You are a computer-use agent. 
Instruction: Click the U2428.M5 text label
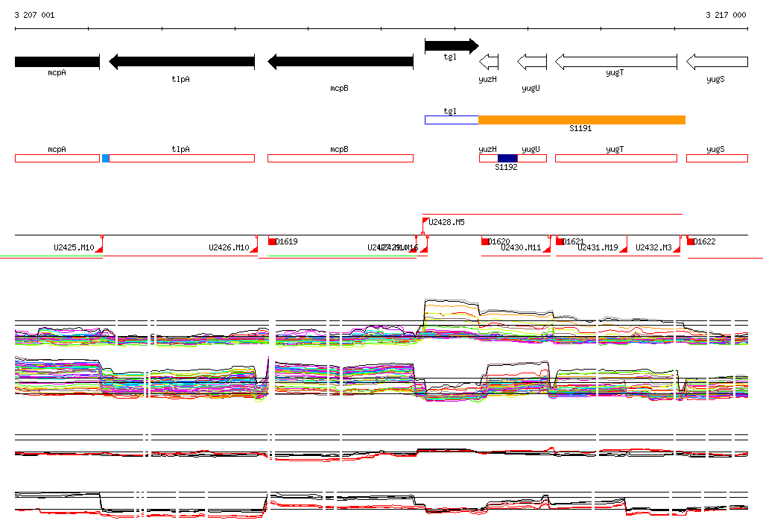click(x=447, y=223)
